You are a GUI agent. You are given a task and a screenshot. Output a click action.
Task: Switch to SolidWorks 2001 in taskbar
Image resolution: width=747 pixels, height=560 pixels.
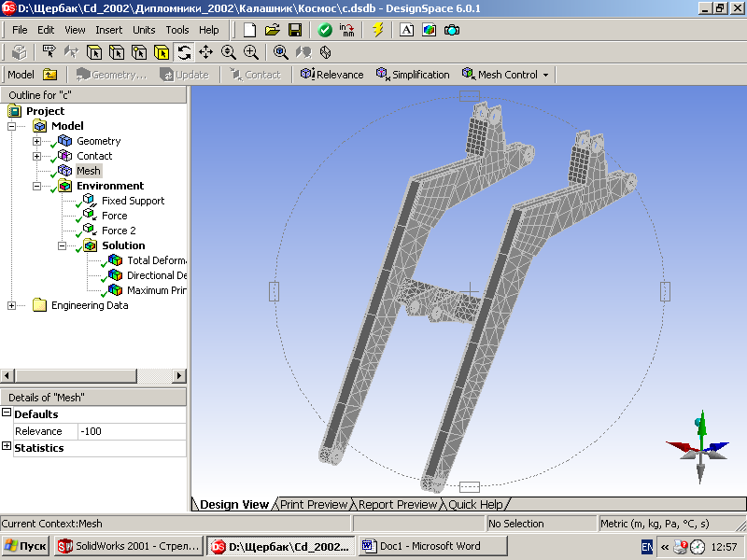129,546
